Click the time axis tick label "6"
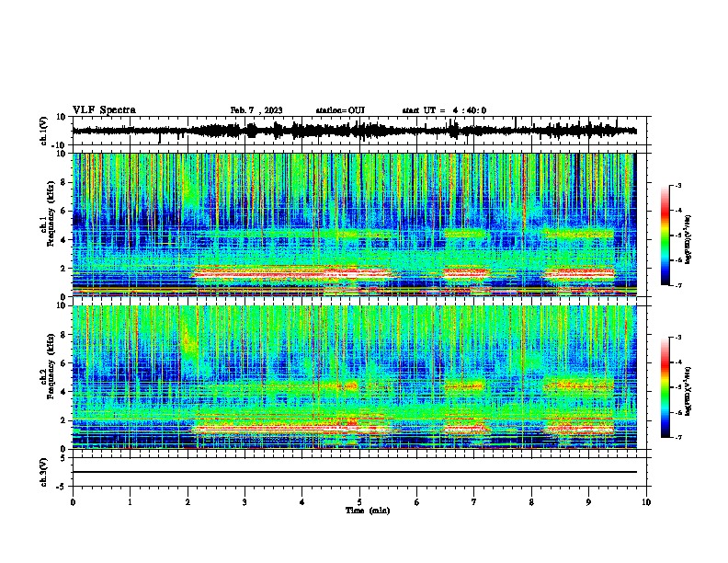 point(417,502)
